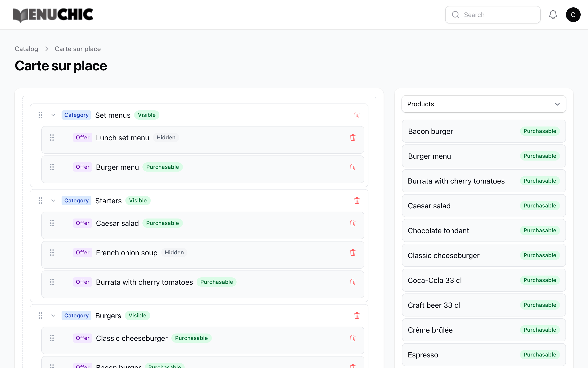
Task: Delete the Burger menu offer
Action: point(353,167)
